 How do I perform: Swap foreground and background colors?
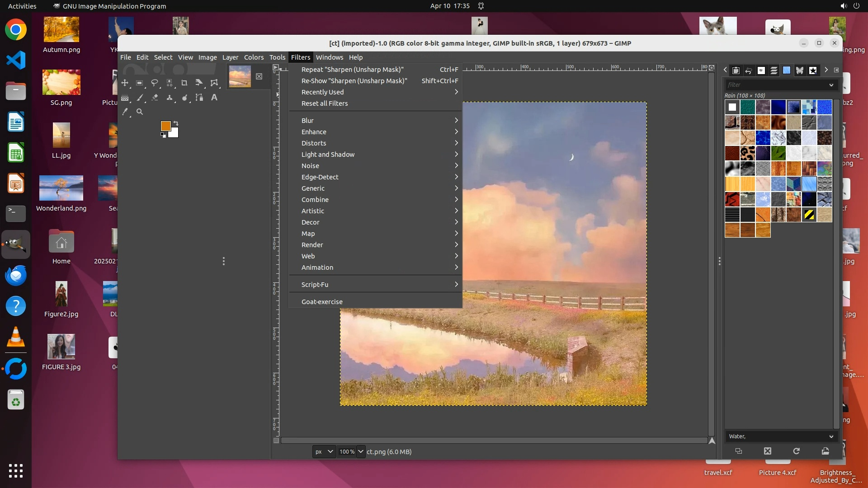pyautogui.click(x=176, y=123)
